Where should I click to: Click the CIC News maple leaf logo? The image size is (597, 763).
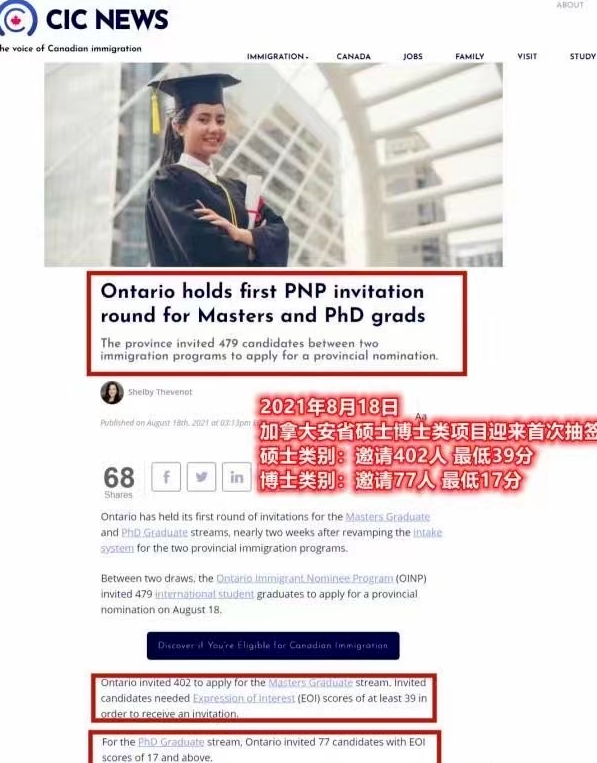point(17,18)
